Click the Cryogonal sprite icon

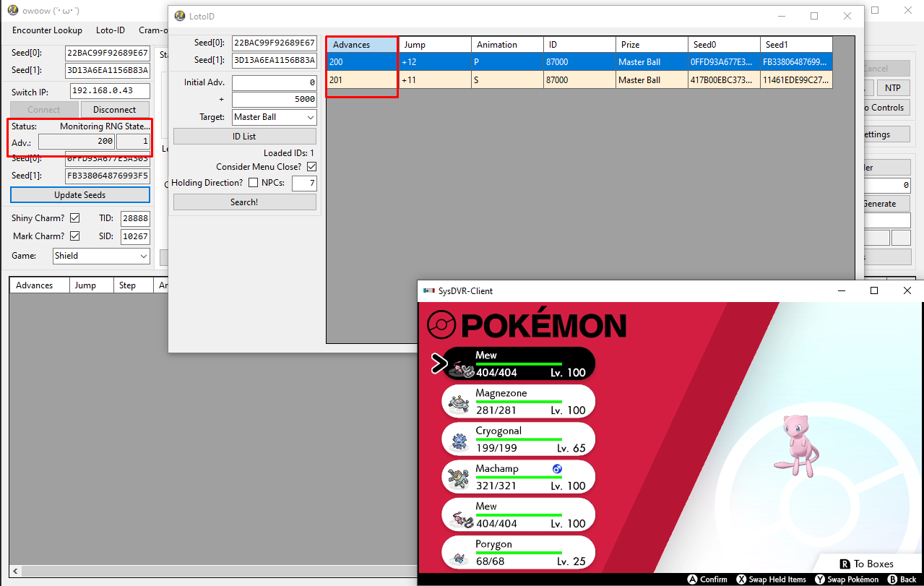click(459, 441)
